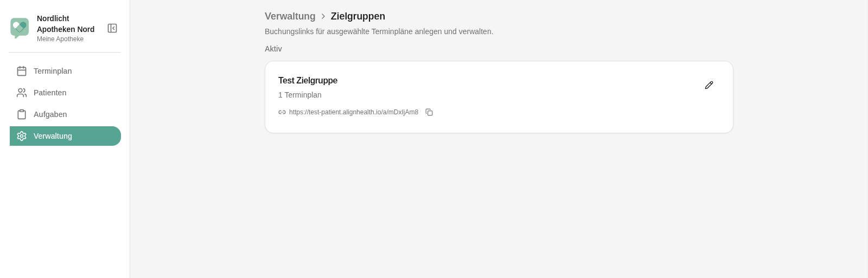Go to Verwaltung breadcrumb
This screenshot has height=278, width=868.
290,16
